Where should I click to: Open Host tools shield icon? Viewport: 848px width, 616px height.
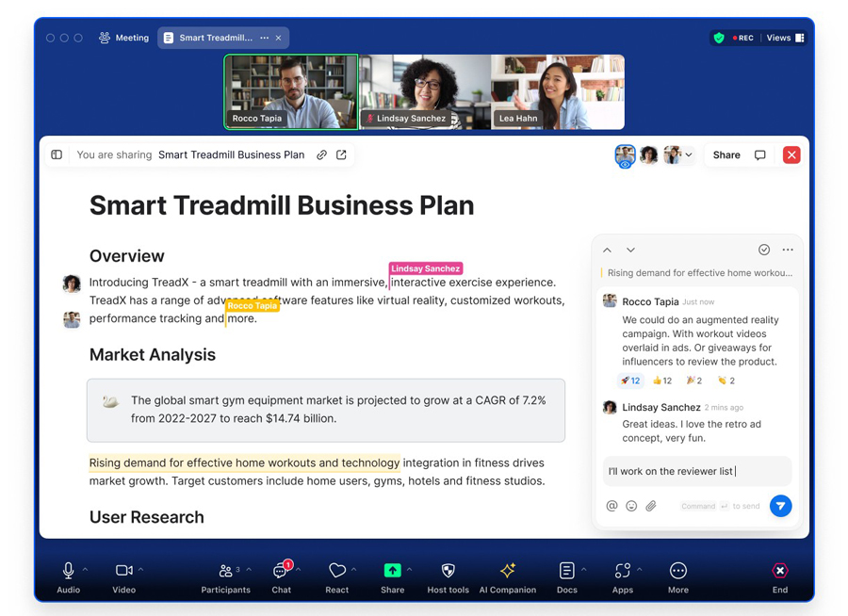[x=448, y=571]
